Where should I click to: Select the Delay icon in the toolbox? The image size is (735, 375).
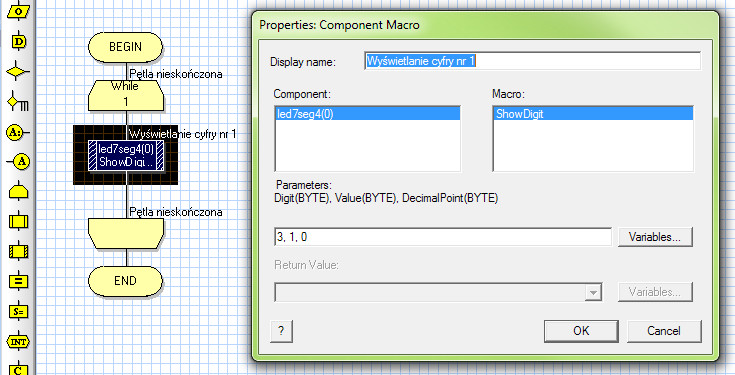(18, 41)
